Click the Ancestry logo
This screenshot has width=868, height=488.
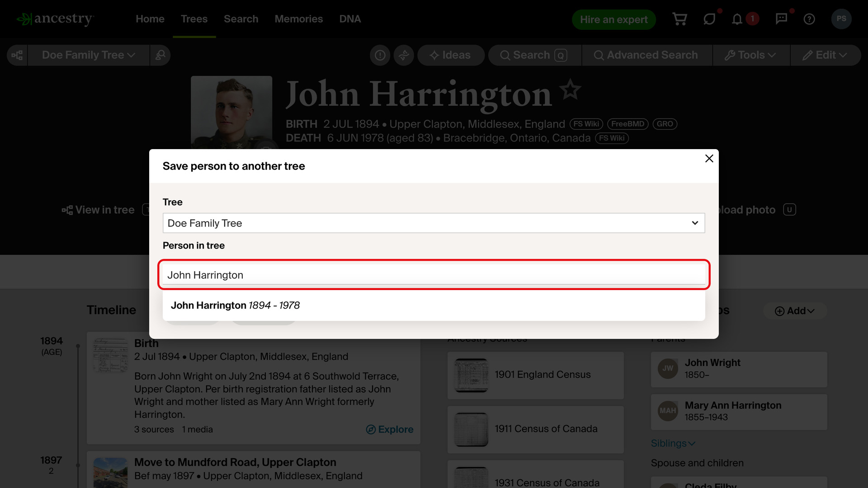pos(55,19)
